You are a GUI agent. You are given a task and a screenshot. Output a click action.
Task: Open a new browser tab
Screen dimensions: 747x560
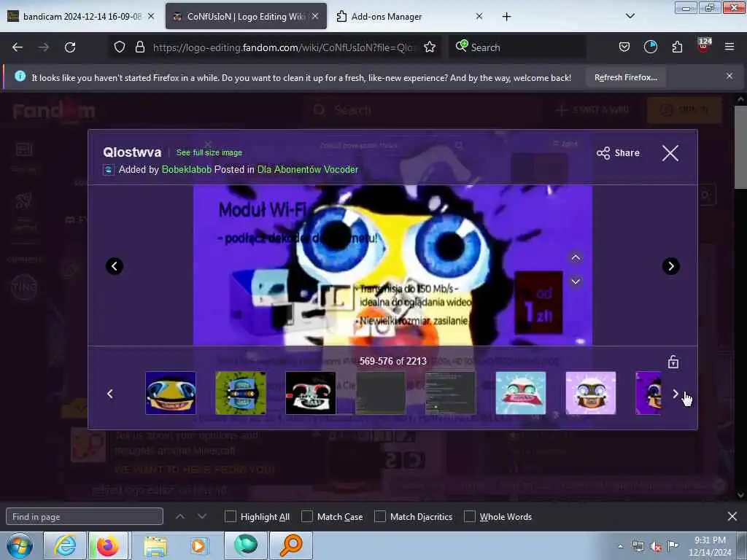coord(506,17)
